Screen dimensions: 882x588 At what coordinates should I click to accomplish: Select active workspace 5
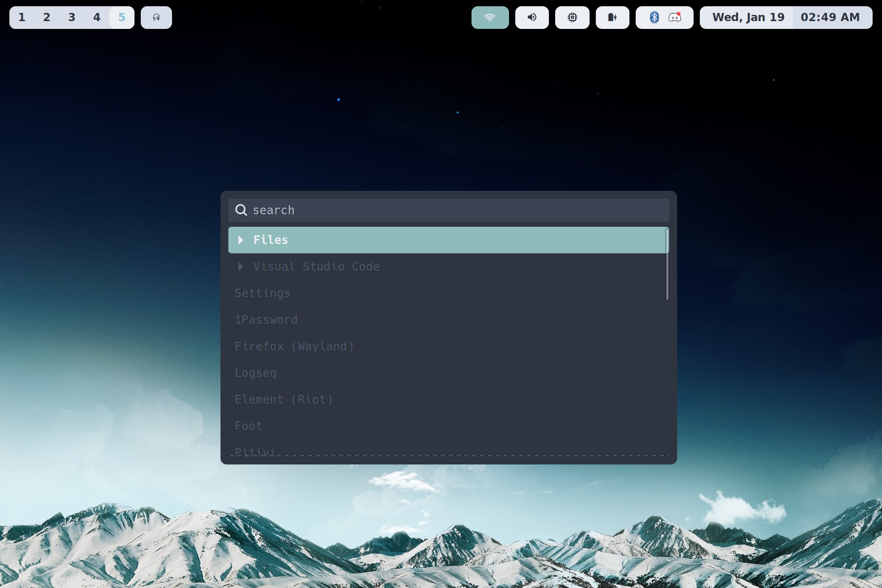122,18
